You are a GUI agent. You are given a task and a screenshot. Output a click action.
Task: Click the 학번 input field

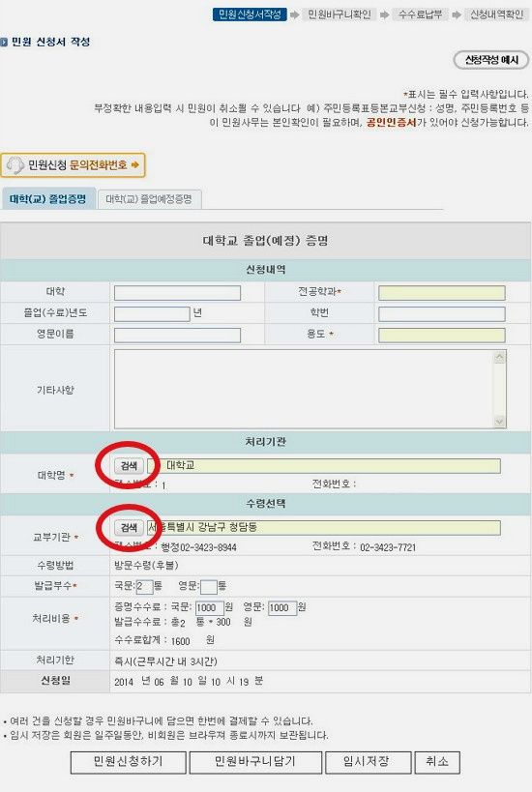tap(442, 313)
